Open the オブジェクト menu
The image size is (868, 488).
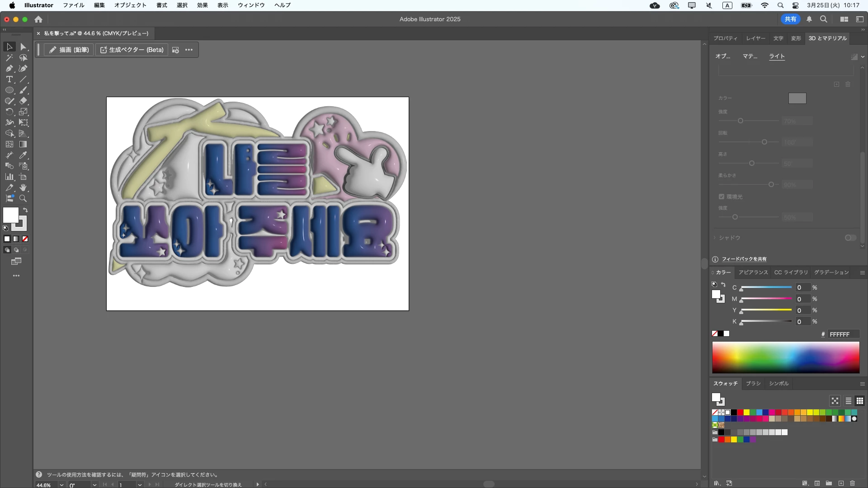130,5
